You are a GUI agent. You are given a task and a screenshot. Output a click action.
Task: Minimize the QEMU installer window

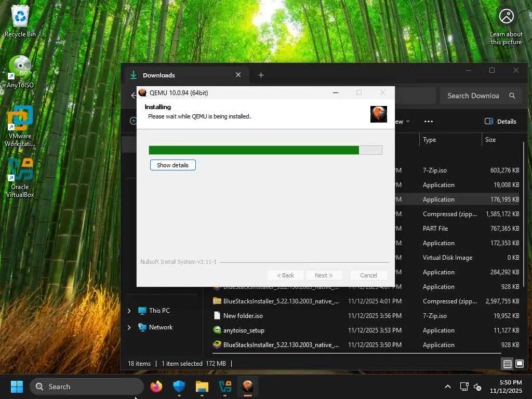(x=336, y=92)
